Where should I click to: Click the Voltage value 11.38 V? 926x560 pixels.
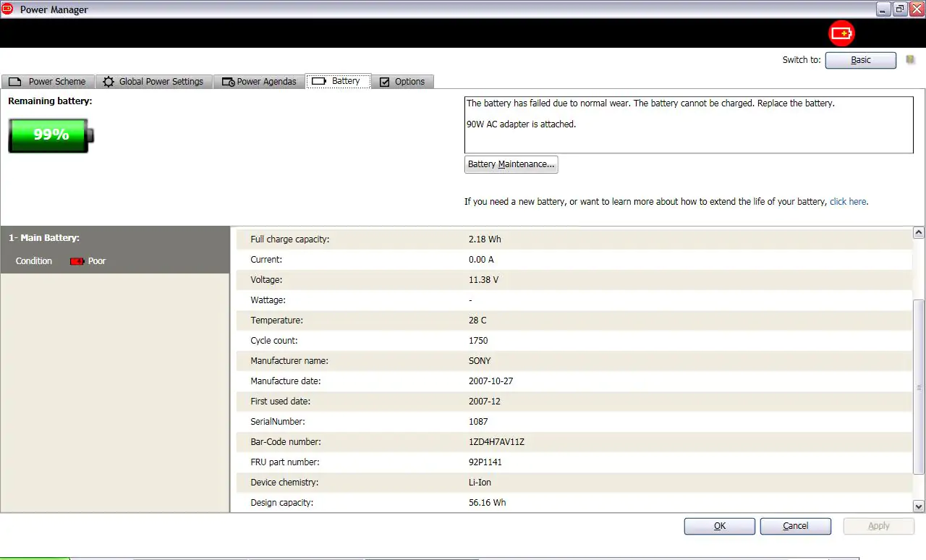tap(483, 280)
